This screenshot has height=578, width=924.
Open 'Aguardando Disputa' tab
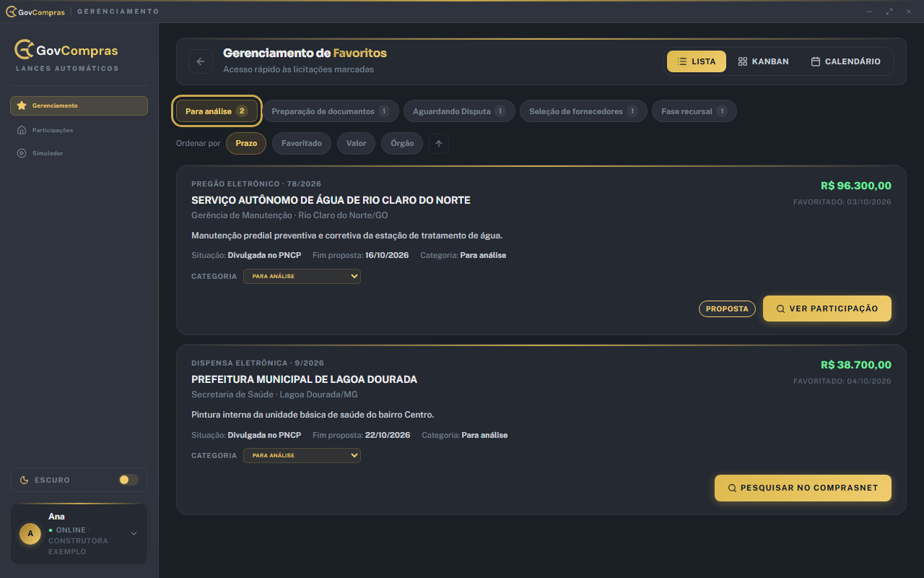coord(459,111)
